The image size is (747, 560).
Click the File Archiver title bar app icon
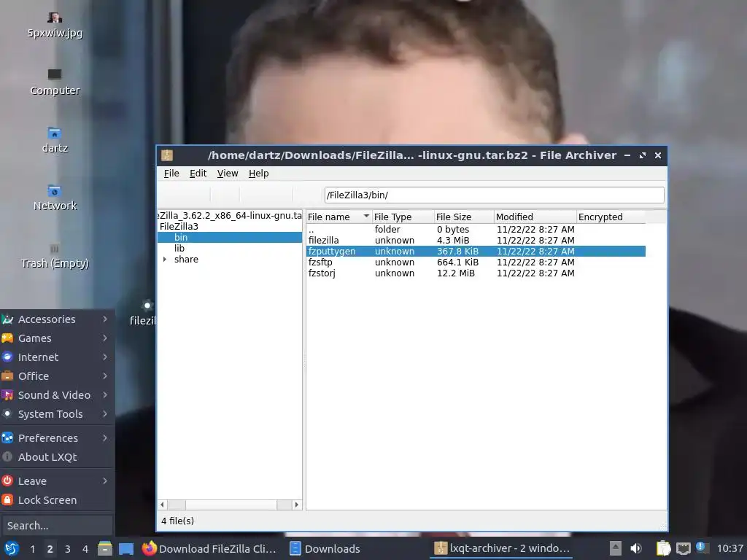(167, 155)
